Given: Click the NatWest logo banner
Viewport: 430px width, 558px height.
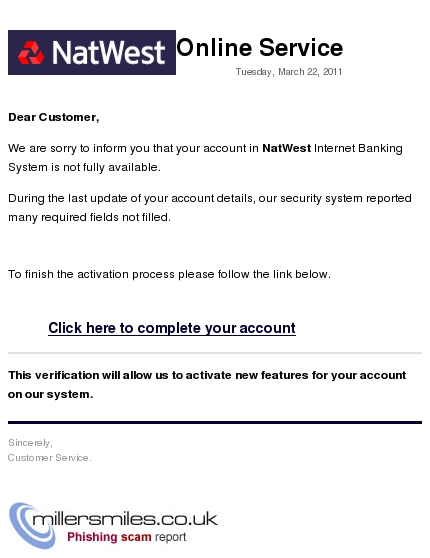Looking at the screenshot, I should [x=92, y=52].
